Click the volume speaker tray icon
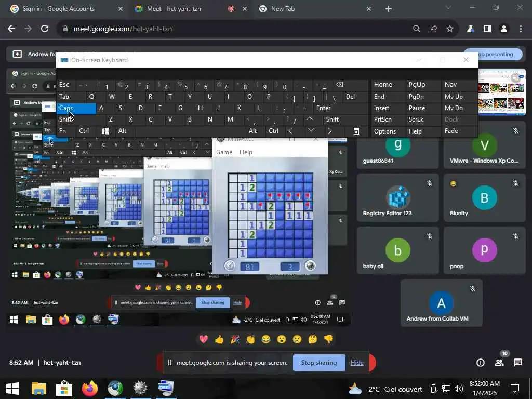This screenshot has width=532, height=399. [x=459, y=389]
